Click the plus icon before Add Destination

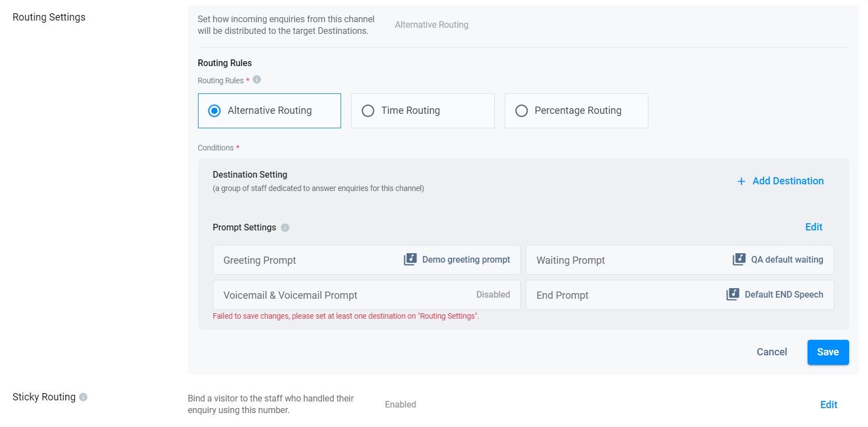[x=741, y=181]
